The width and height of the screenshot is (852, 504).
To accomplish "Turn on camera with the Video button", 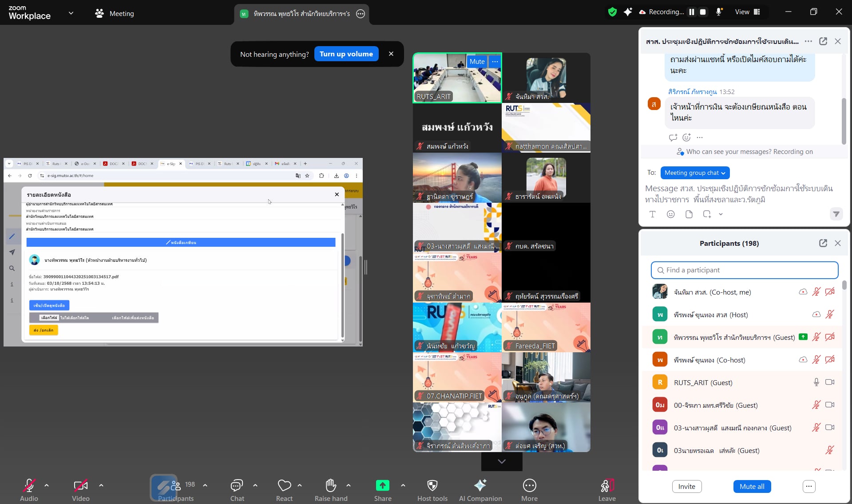I will coord(80,486).
